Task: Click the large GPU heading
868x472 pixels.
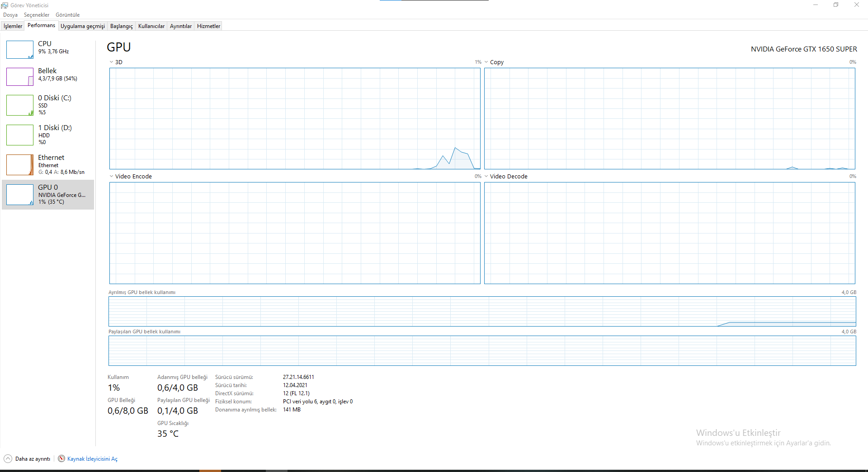Action: 119,47
